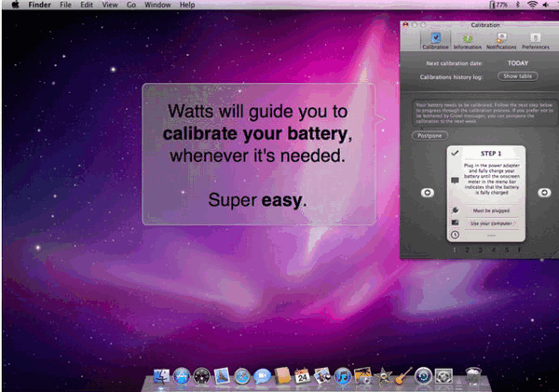The image size is (559, 392).
Task: Switch to the Notifications toolbar tab
Action: click(x=501, y=41)
